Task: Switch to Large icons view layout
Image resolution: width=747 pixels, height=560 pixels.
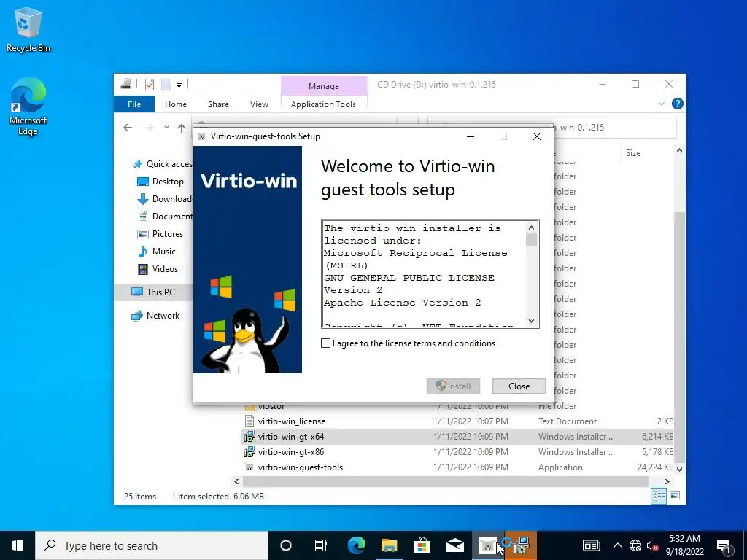Action: click(675, 496)
